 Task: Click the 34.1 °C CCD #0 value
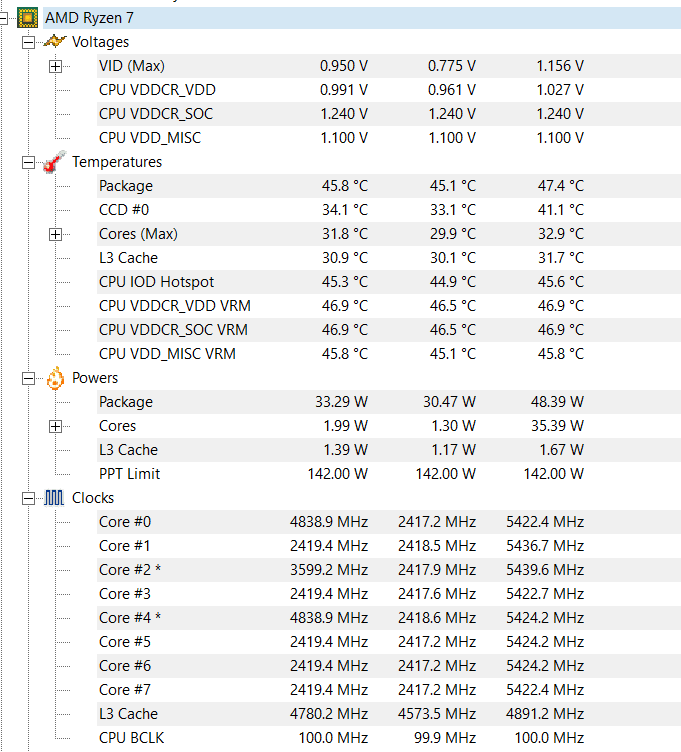(345, 210)
